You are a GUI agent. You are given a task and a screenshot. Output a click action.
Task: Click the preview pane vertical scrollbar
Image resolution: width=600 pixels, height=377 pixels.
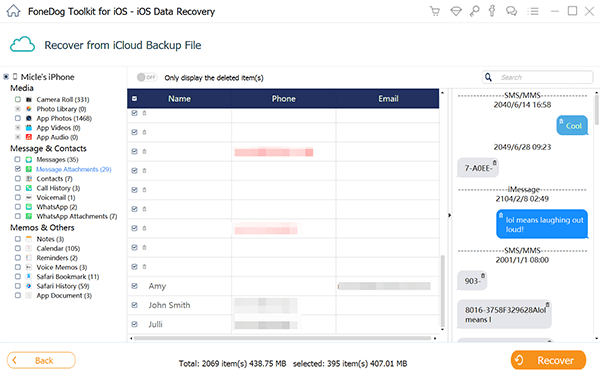coord(597,110)
